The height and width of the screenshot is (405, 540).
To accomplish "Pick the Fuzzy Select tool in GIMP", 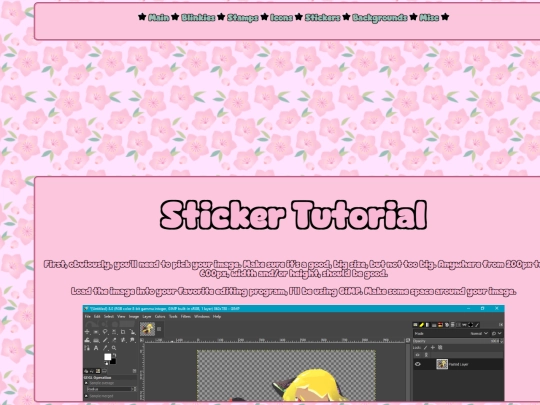I will pyautogui.click(x=114, y=332).
